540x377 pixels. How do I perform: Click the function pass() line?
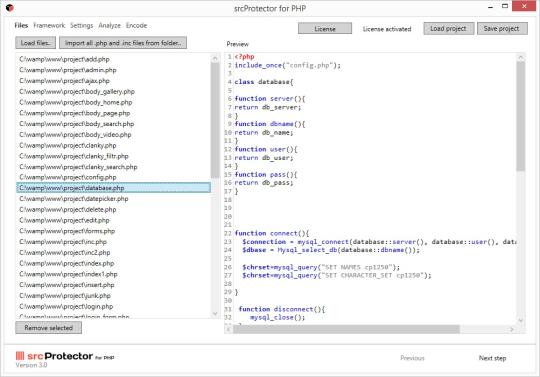[x=266, y=175]
